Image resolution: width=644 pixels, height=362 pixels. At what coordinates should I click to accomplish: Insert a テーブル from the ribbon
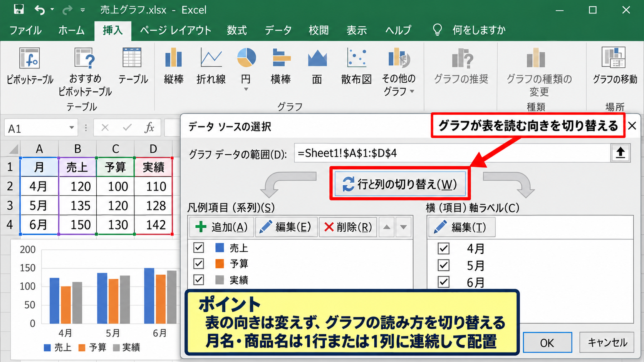pos(132,65)
